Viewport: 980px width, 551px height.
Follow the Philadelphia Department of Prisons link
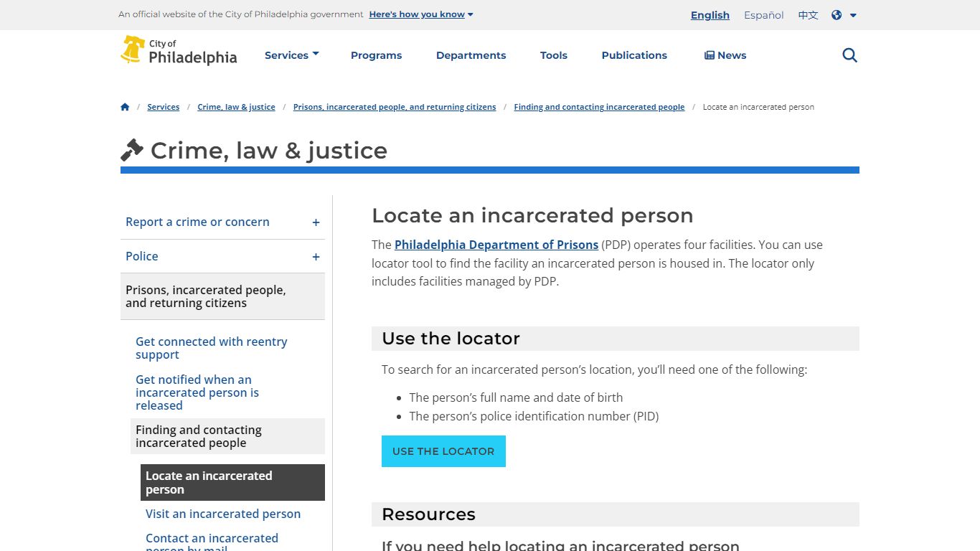coord(496,245)
